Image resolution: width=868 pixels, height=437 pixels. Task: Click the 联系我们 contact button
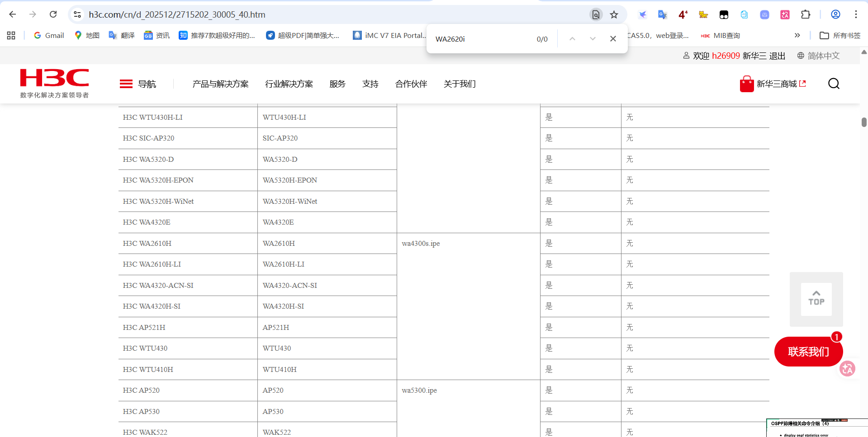pyautogui.click(x=808, y=352)
